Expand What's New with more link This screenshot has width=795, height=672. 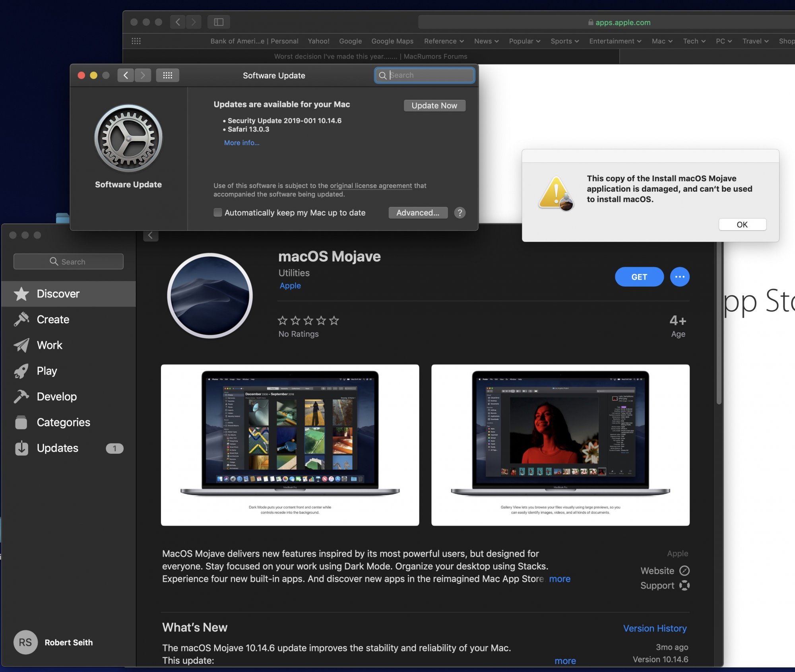coord(565,660)
